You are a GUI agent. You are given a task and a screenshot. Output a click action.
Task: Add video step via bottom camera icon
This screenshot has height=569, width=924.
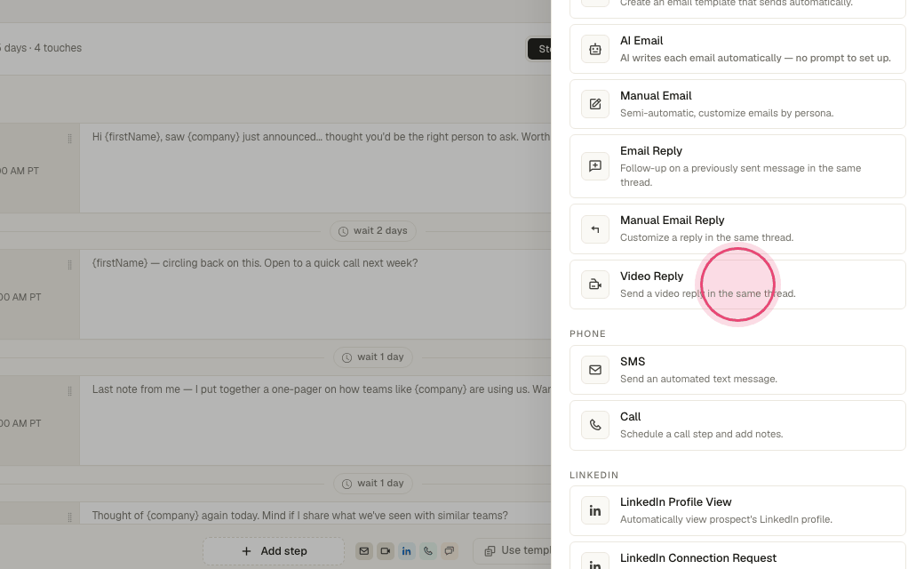[x=386, y=550]
